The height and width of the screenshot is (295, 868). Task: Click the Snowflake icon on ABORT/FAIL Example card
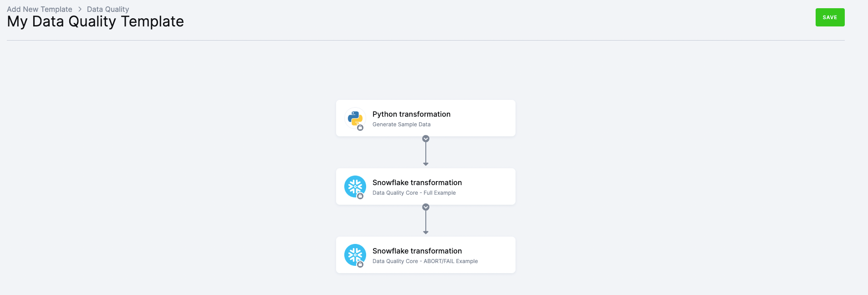click(x=354, y=254)
